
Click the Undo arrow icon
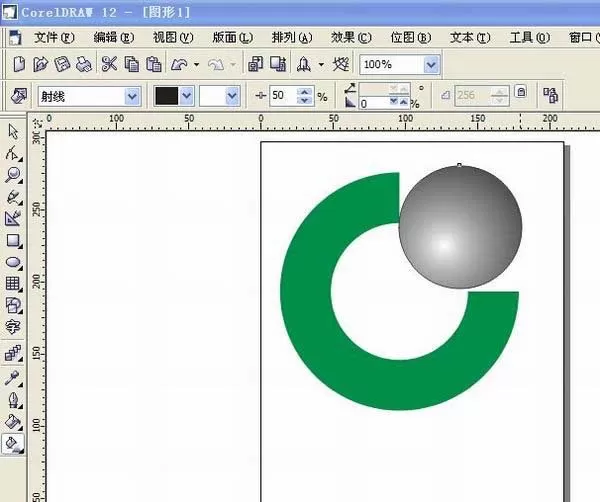tap(179, 64)
